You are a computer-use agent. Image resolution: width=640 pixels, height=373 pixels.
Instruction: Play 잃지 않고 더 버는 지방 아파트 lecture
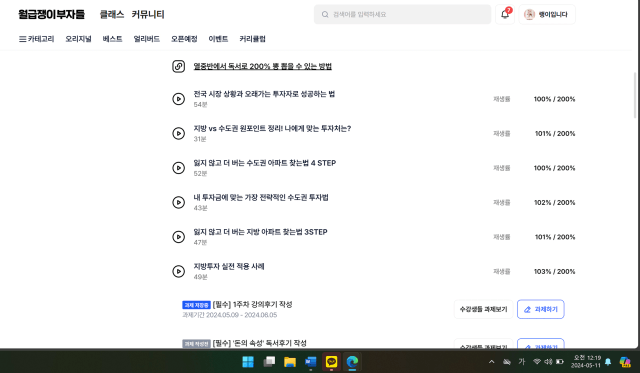point(178,237)
